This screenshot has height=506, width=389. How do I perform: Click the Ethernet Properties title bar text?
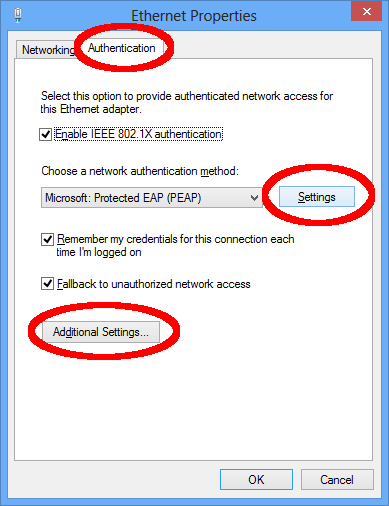(x=194, y=16)
